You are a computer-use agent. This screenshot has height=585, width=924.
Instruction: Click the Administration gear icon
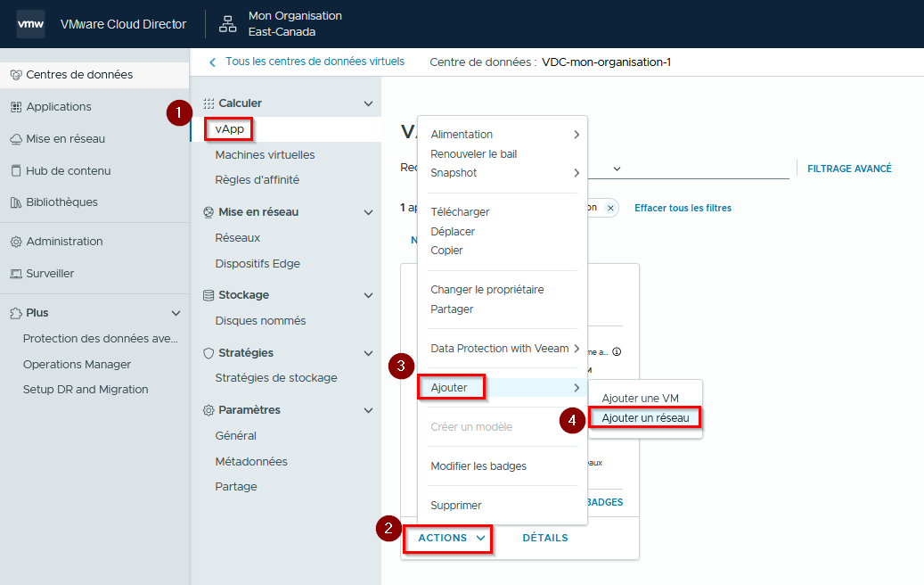[x=16, y=242]
